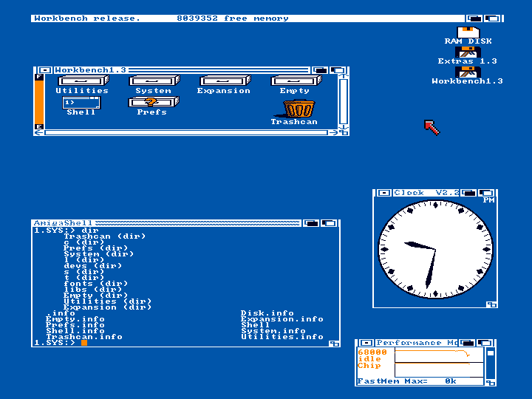Screen dimensions: 532x399
Task: Select the Workbench1.3 floppy icon on desktop
Action: tap(468, 72)
